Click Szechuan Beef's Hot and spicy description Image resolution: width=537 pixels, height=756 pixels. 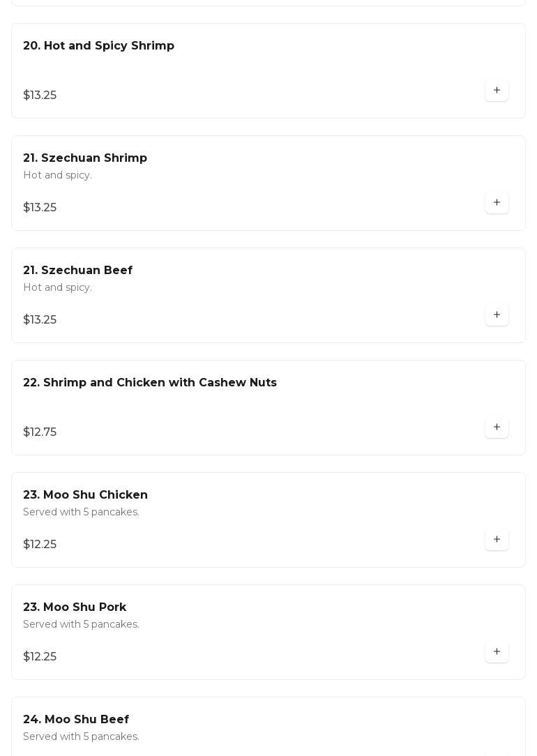pos(57,287)
